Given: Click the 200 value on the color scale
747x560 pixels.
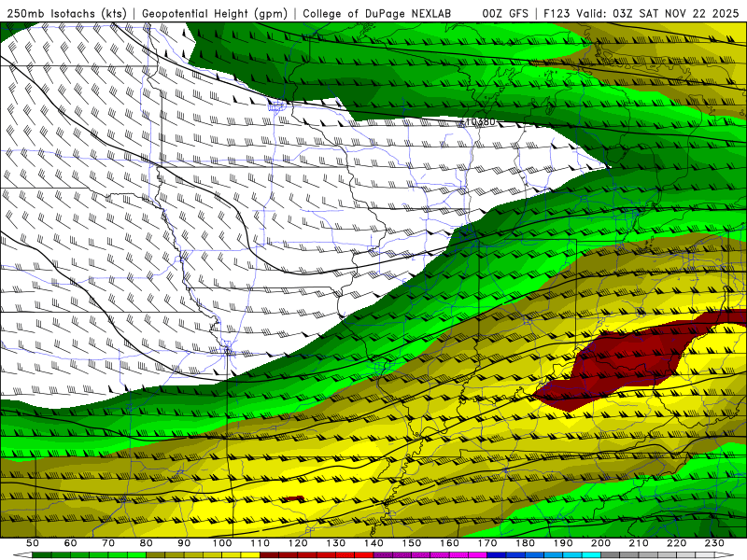Looking at the screenshot, I should point(600,543).
